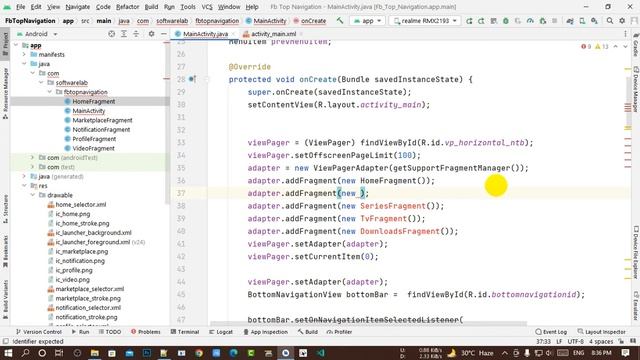Open the Device Manager toolbar icon
The width and height of the screenshot is (640, 360).
click(x=582, y=21)
